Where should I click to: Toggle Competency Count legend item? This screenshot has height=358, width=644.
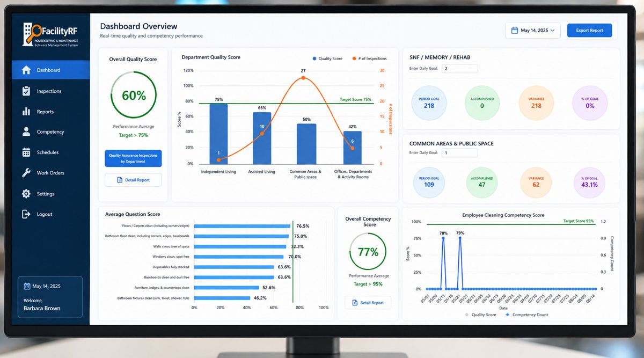(x=526, y=315)
